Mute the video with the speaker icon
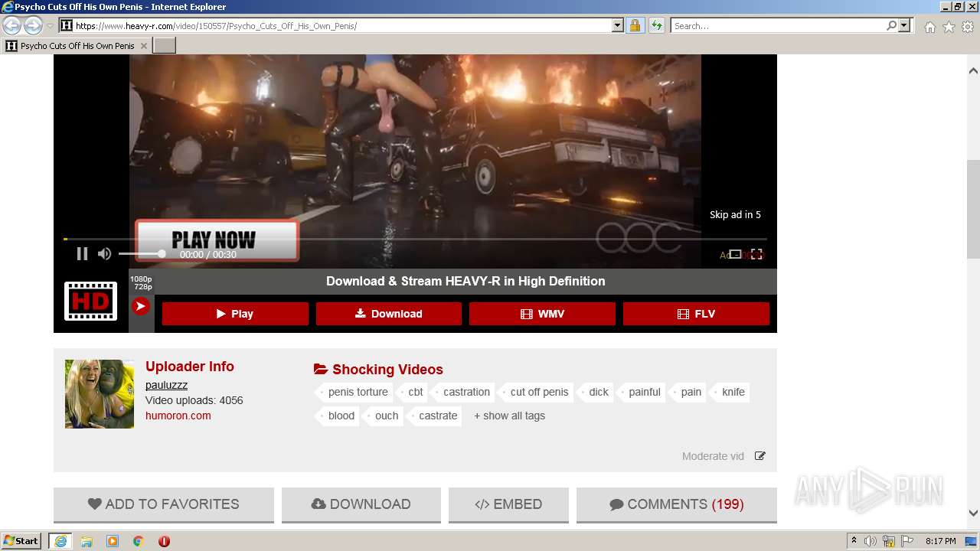 click(x=105, y=254)
